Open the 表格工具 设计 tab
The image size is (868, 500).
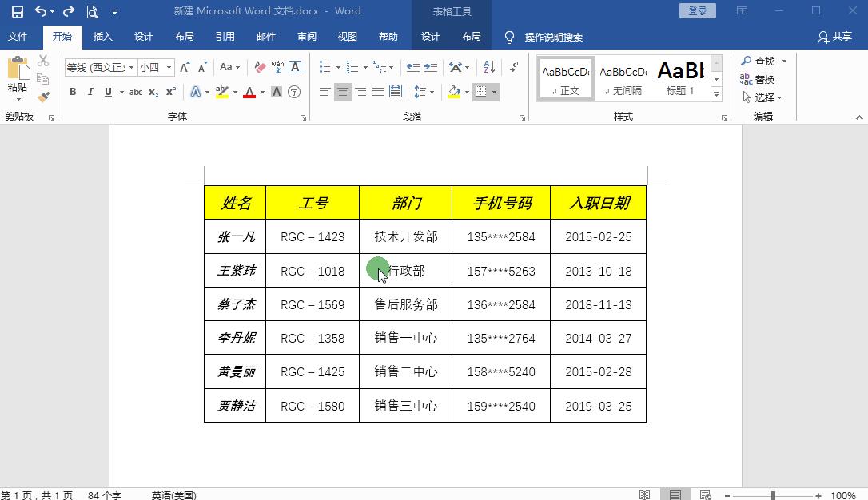point(430,37)
